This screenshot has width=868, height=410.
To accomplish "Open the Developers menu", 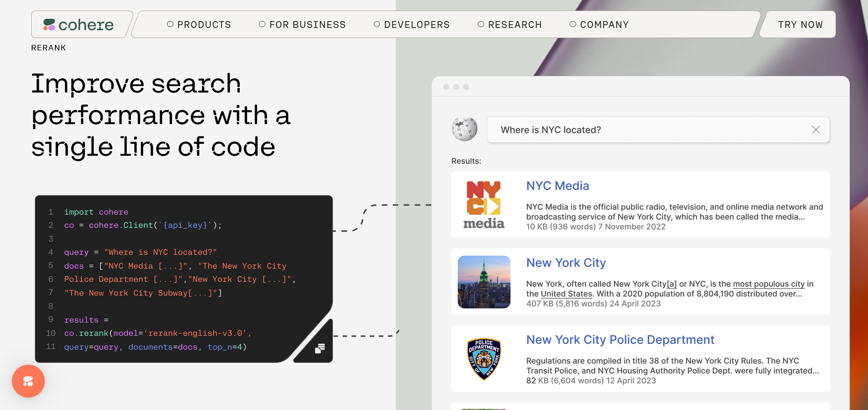I will (x=412, y=25).
